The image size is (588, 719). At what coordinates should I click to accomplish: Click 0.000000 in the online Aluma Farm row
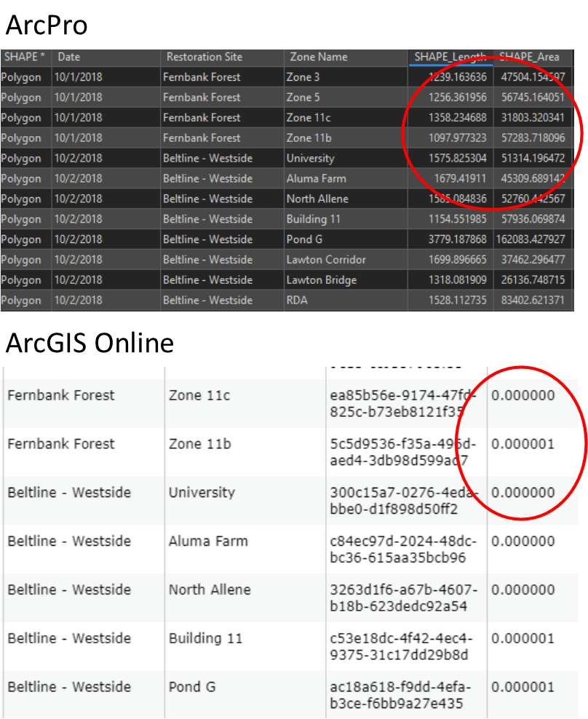(523, 541)
